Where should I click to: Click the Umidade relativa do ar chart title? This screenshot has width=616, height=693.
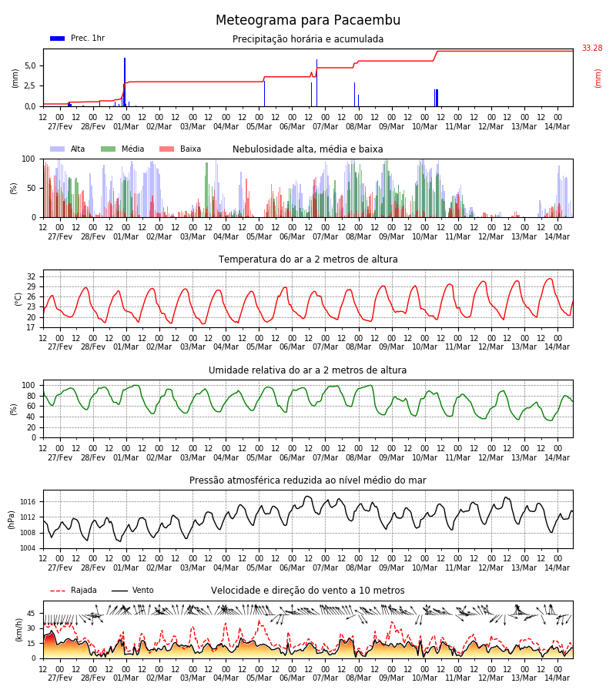click(307, 370)
